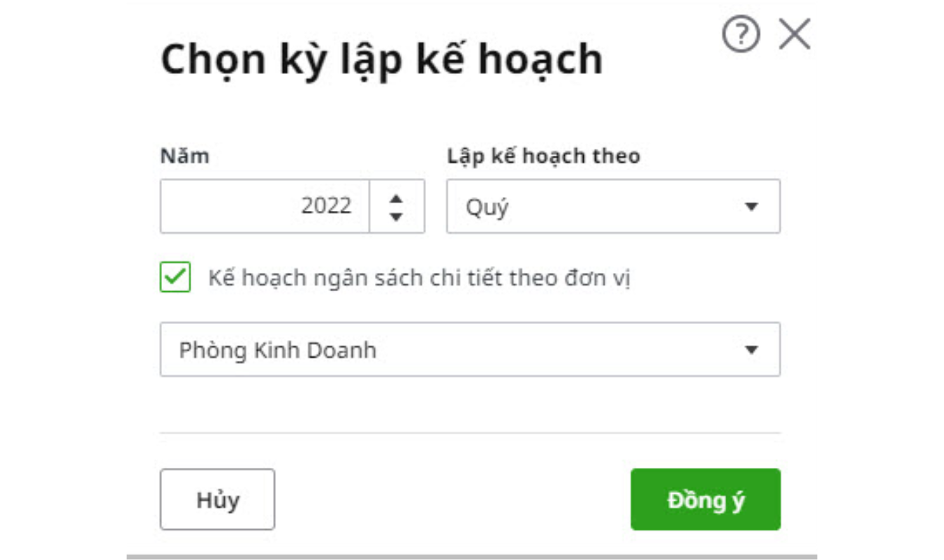Click the Năm field label
This screenshot has height=560, width=944.
pyautogui.click(x=184, y=156)
